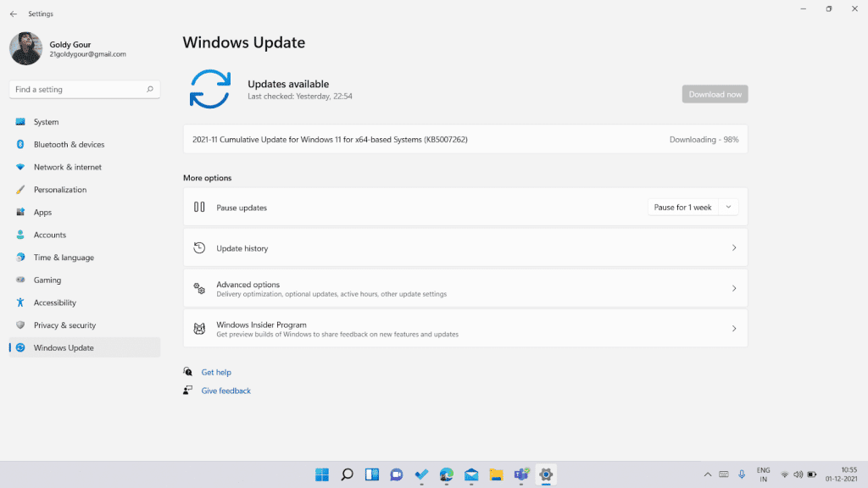Expand the pause duration dropdown arrow
The height and width of the screenshot is (488, 868).
click(x=728, y=208)
